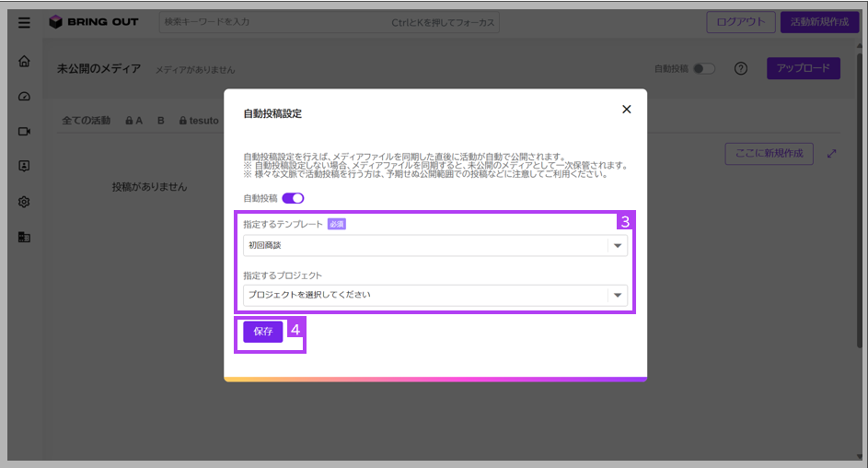The height and width of the screenshot is (468, 868).
Task: Click the expand arrows icon
Action: point(831,154)
